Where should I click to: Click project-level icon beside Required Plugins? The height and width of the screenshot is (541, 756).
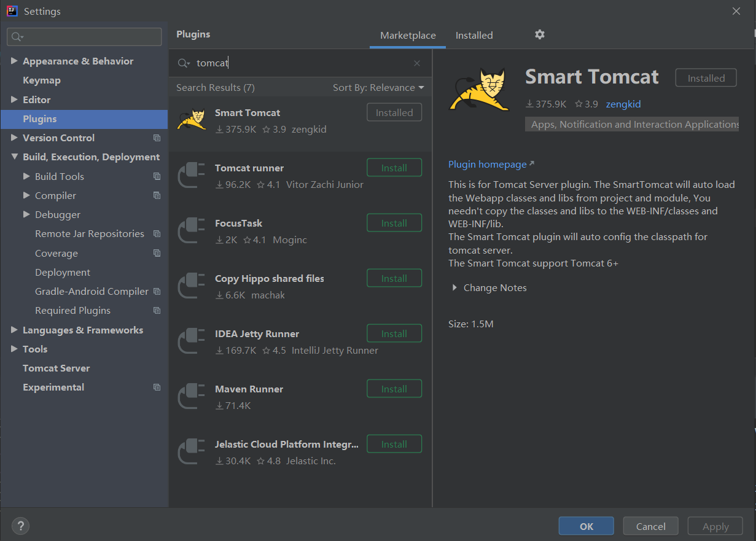pyautogui.click(x=157, y=311)
